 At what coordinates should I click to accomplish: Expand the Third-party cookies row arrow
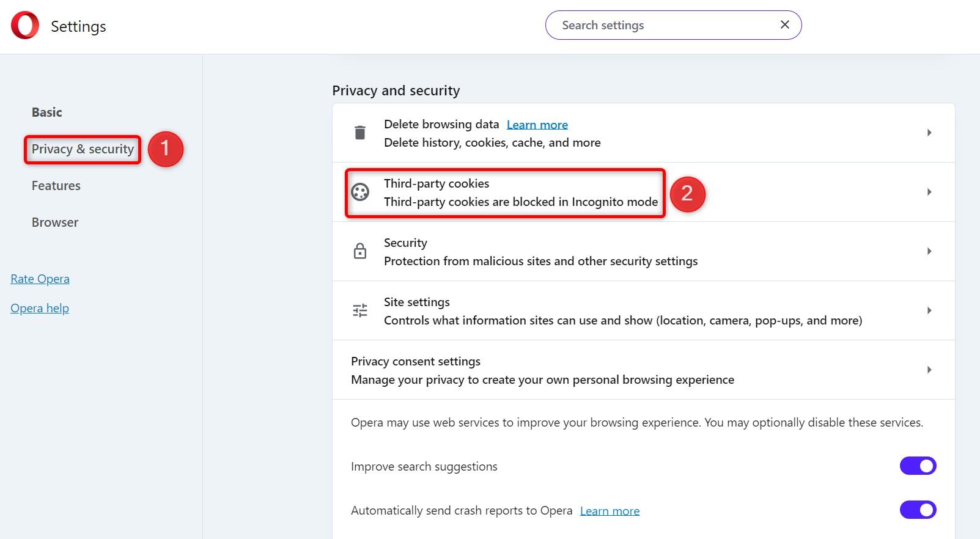click(929, 192)
